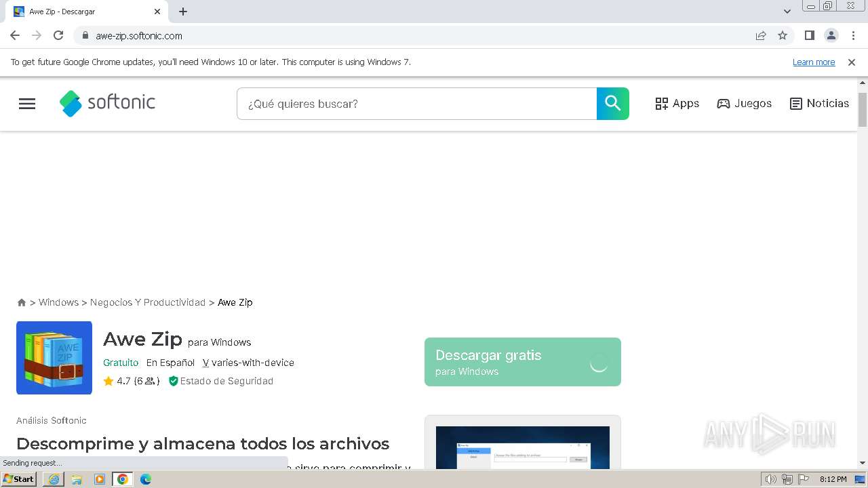This screenshot has height=488, width=868.
Task: Click the 8:12 PM clock
Action: (x=833, y=479)
